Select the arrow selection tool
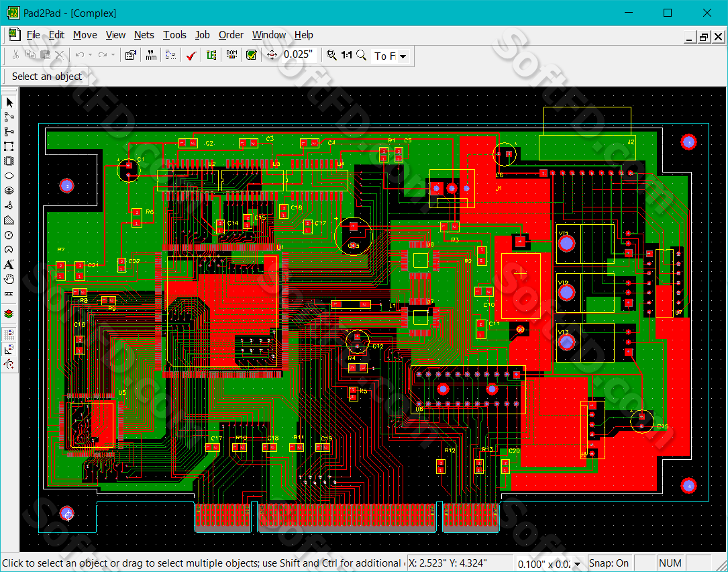The width and height of the screenshot is (728, 572). pos(9,102)
